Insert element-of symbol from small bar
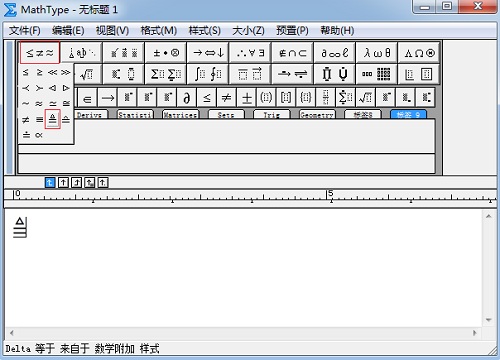Image resolution: width=500 pixels, height=360 pixels. pyautogui.click(x=87, y=98)
